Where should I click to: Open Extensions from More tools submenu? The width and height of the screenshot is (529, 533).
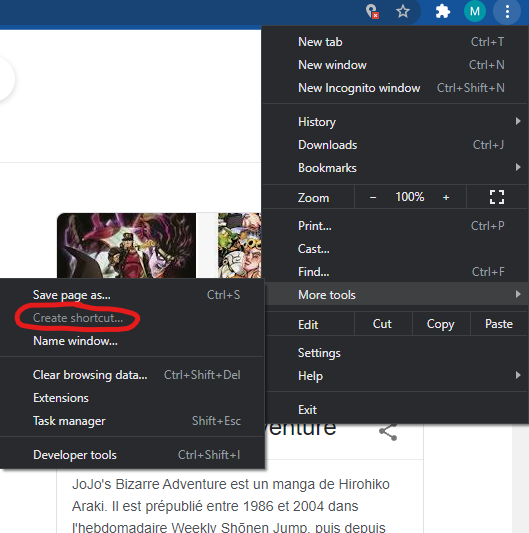(132, 398)
